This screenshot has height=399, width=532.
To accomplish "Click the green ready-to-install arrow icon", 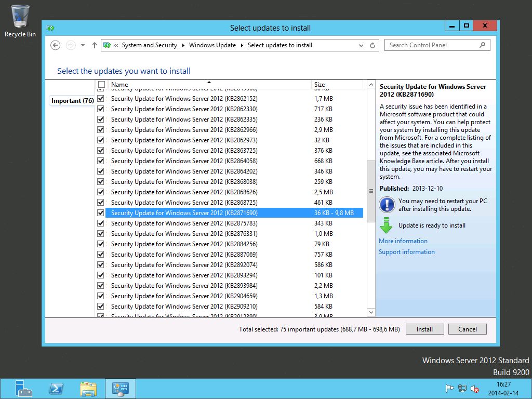I will tap(386, 225).
